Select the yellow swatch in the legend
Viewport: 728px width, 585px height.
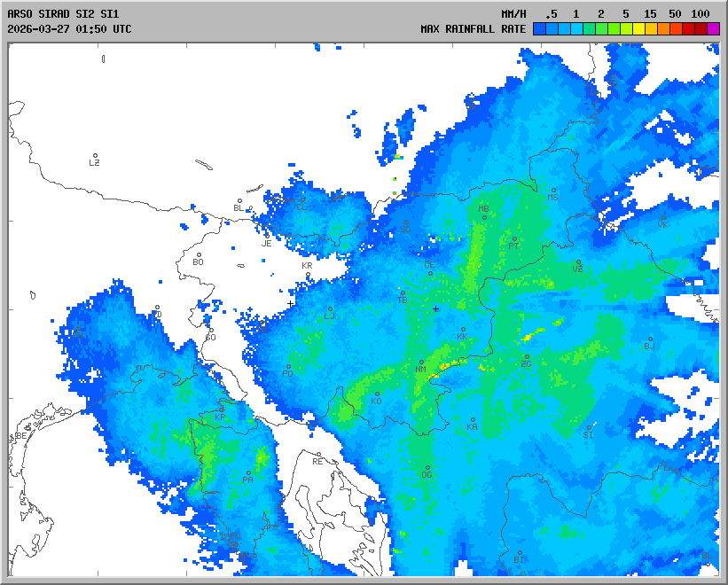pyautogui.click(x=638, y=29)
